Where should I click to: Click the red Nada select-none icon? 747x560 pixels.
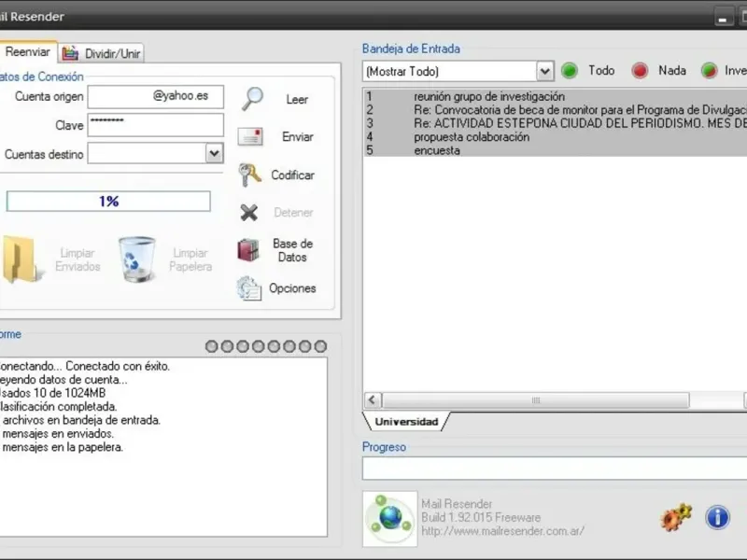[640, 71]
